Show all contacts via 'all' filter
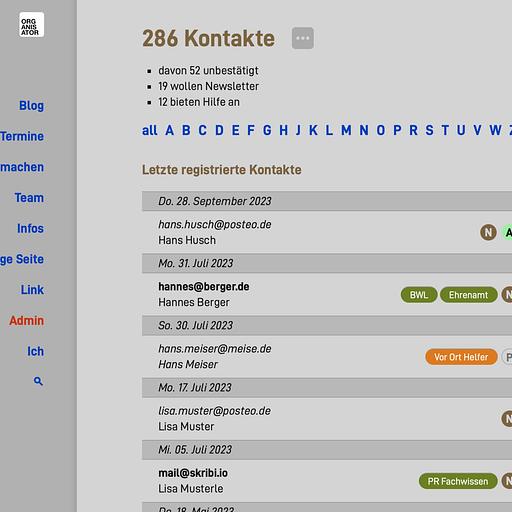This screenshot has height=512, width=512. point(150,130)
